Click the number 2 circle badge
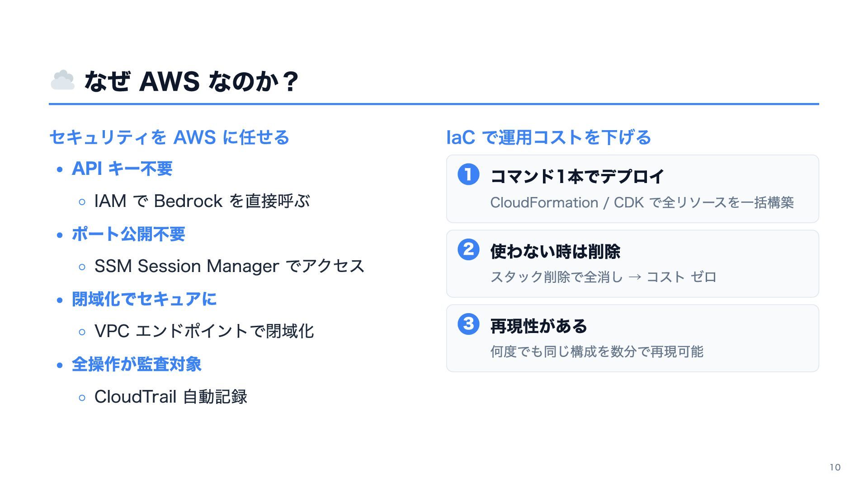868x488 pixels. (468, 249)
